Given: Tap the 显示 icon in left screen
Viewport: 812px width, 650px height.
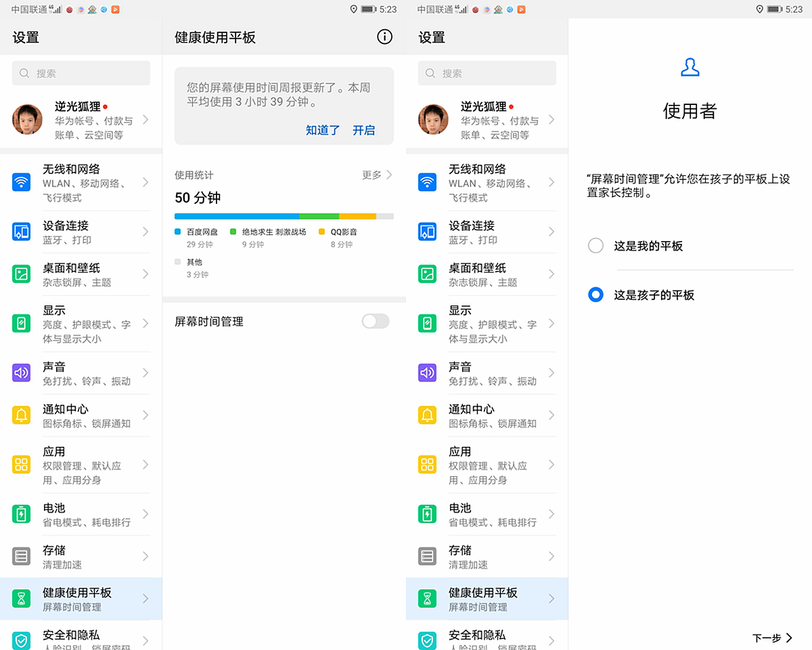Looking at the screenshot, I should (21, 324).
